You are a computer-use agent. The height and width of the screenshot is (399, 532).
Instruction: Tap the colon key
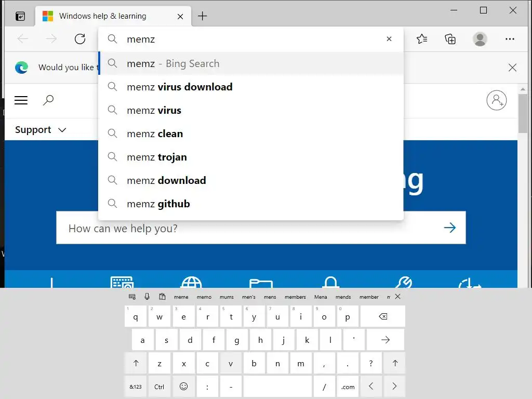(207, 387)
